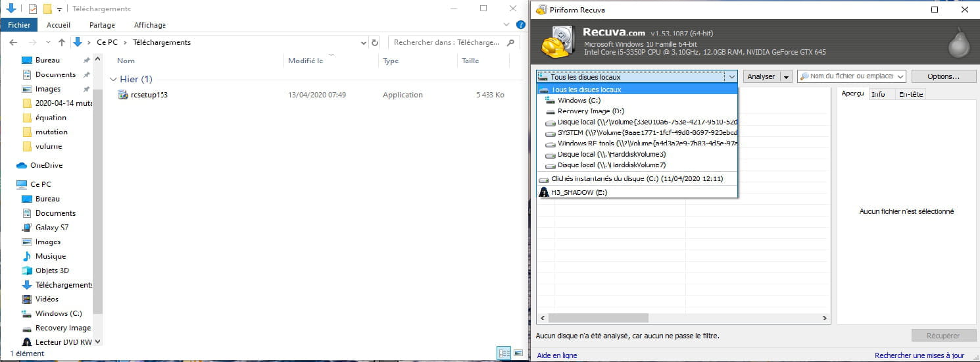Viewport: 980px width, 362px height.
Task: Select Disque local HarddiskVolume7 entry
Action: (637, 165)
